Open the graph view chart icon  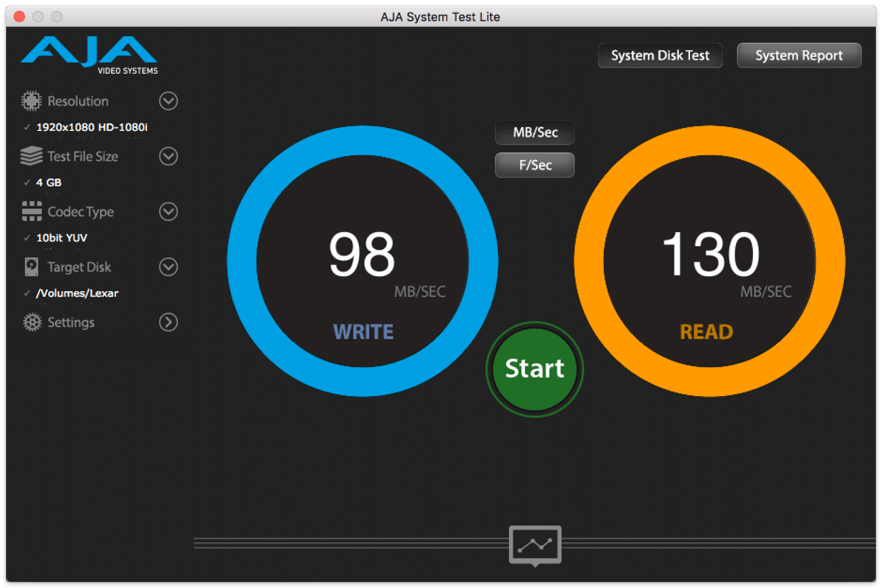click(x=535, y=545)
